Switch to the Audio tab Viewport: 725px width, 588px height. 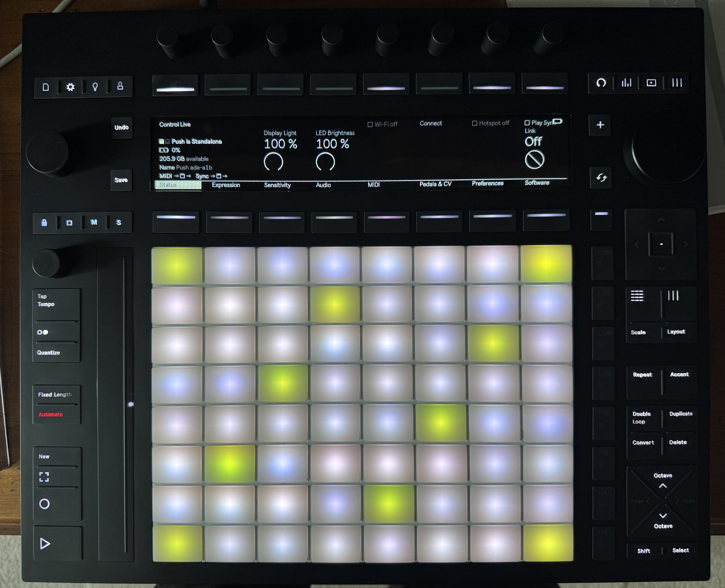pyautogui.click(x=324, y=185)
